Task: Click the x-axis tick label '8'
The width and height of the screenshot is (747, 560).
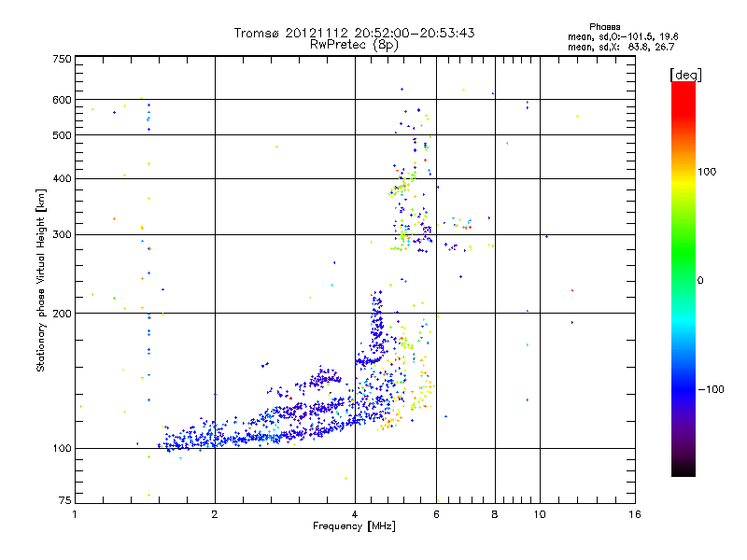Action: (495, 514)
